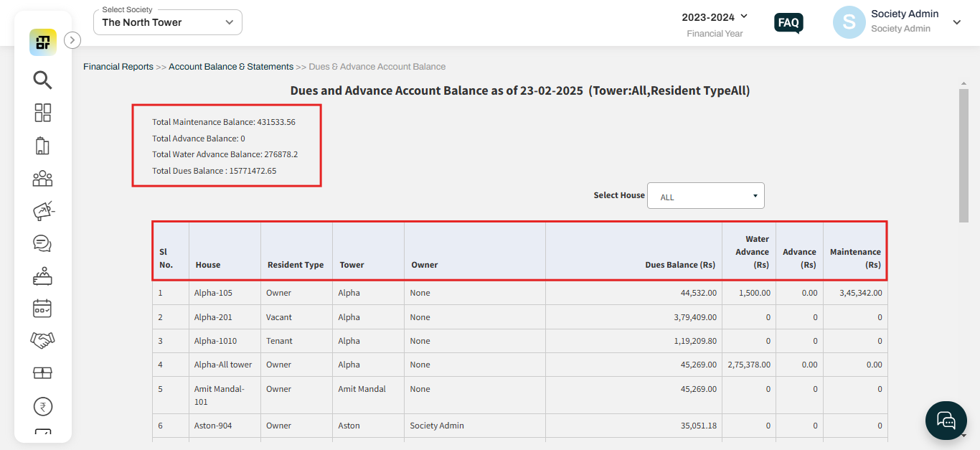
Task: Open the helpdesk icon in sidebar
Action: (x=43, y=276)
